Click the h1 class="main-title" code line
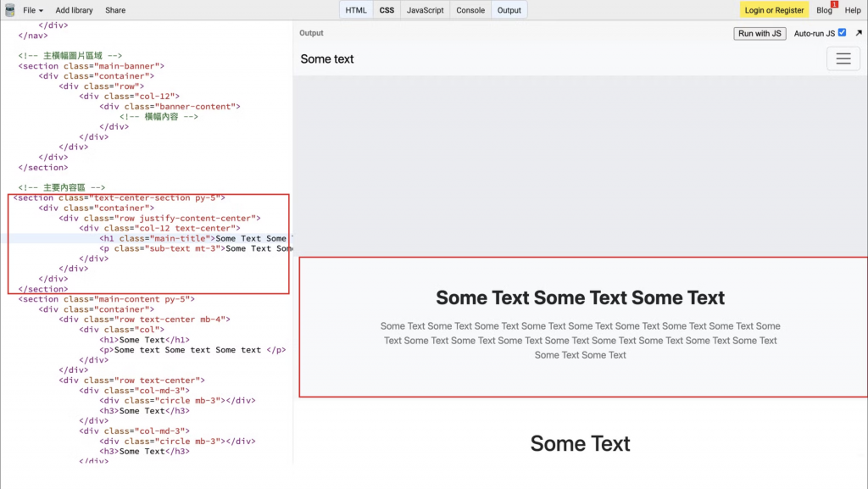 (196, 238)
